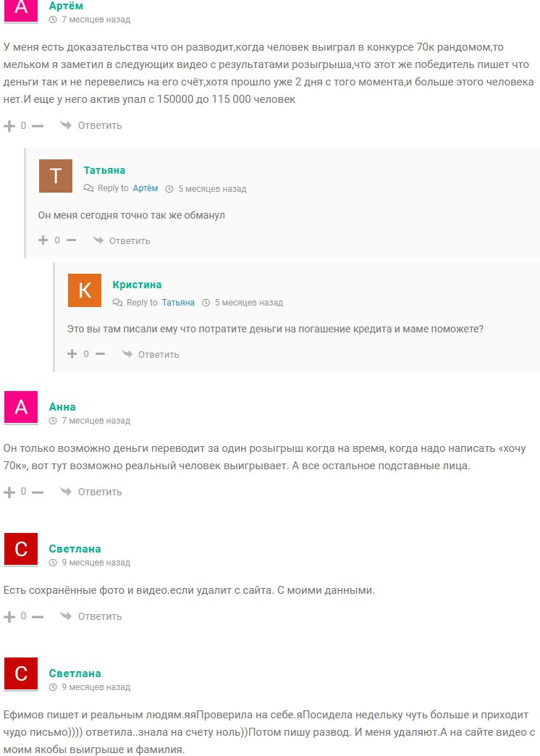This screenshot has height=756, width=540.
Task: Click Ответить under Татьяна's reply
Action: tap(122, 240)
